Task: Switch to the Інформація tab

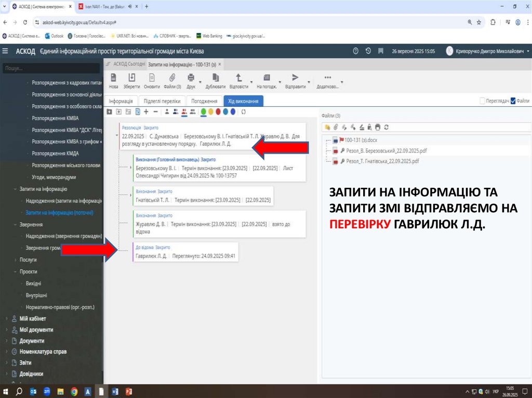Action: 120,101
